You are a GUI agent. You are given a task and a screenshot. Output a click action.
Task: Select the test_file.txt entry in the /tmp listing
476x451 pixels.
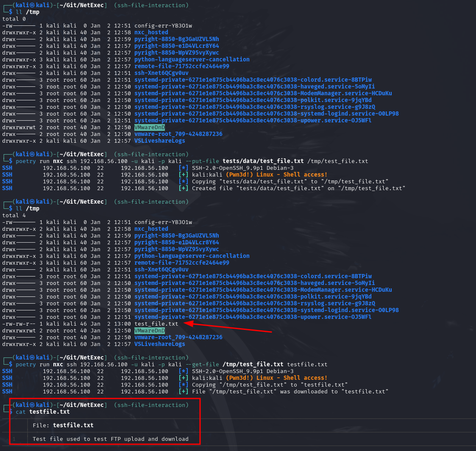(x=156, y=324)
